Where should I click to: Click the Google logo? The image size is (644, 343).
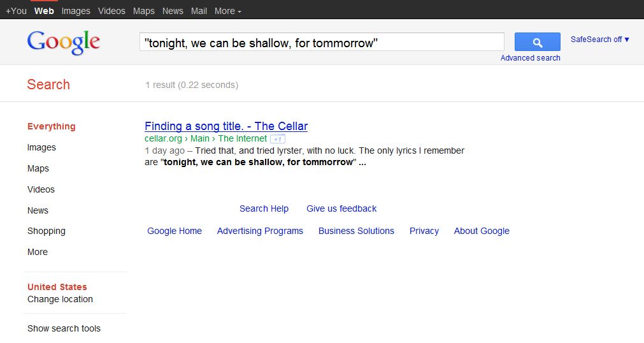[64, 42]
